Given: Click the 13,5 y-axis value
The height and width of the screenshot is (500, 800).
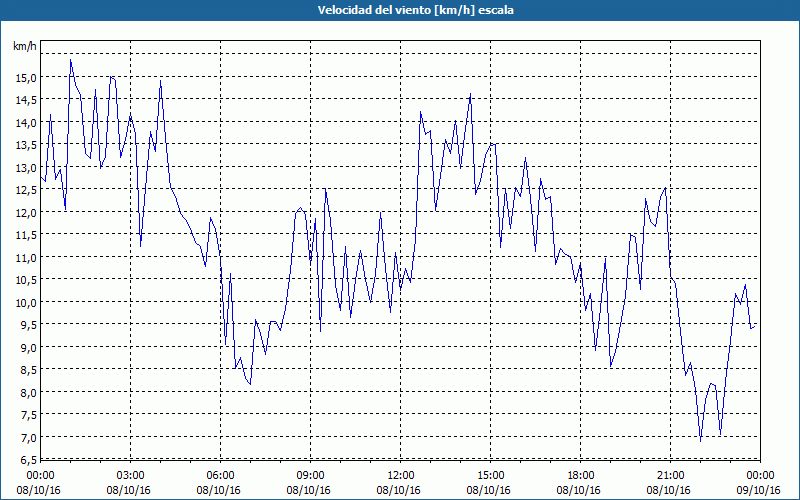Looking at the screenshot, I should pos(26,145).
